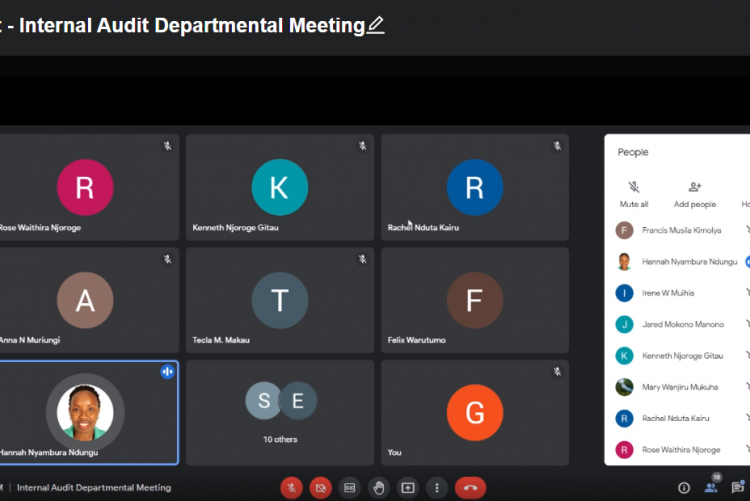Click Tecla M. Makau's video tile
The image size is (750, 501).
[280, 300]
